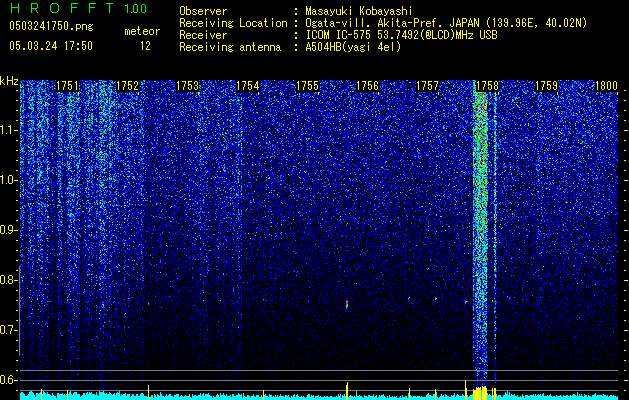Click the 1751 time marker
The image size is (629, 400).
pyautogui.click(x=67, y=86)
